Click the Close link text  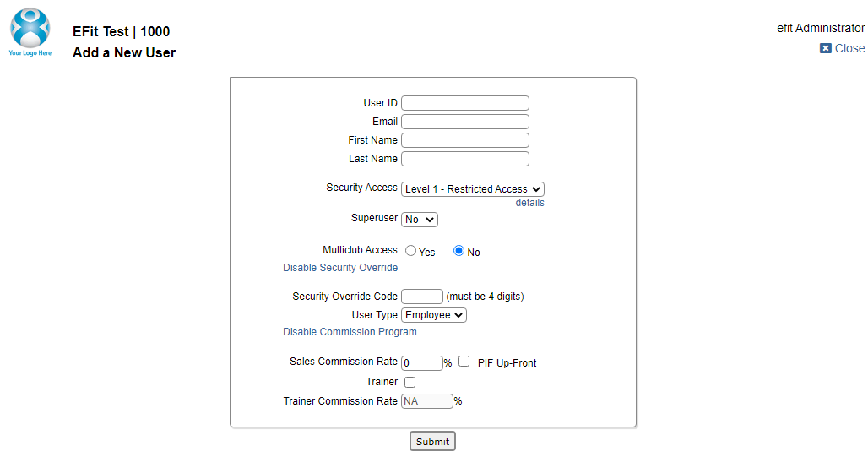pos(849,48)
